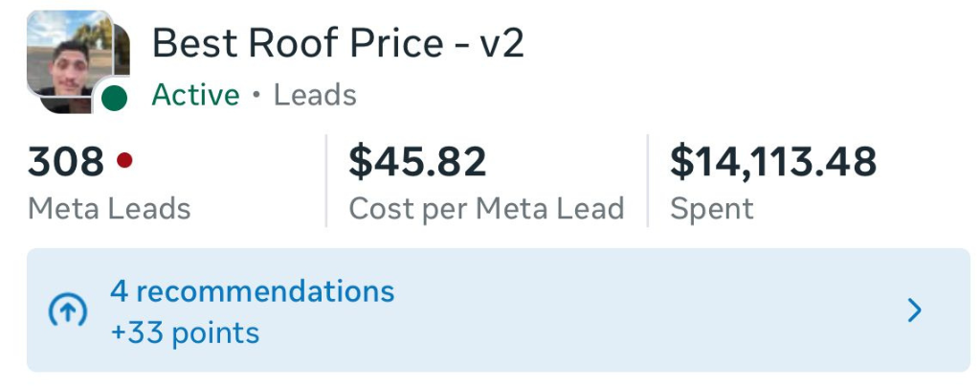Viewport: 980px width, 390px height.
Task: Click the "Meta Leads" metric label
Action: 109,208
